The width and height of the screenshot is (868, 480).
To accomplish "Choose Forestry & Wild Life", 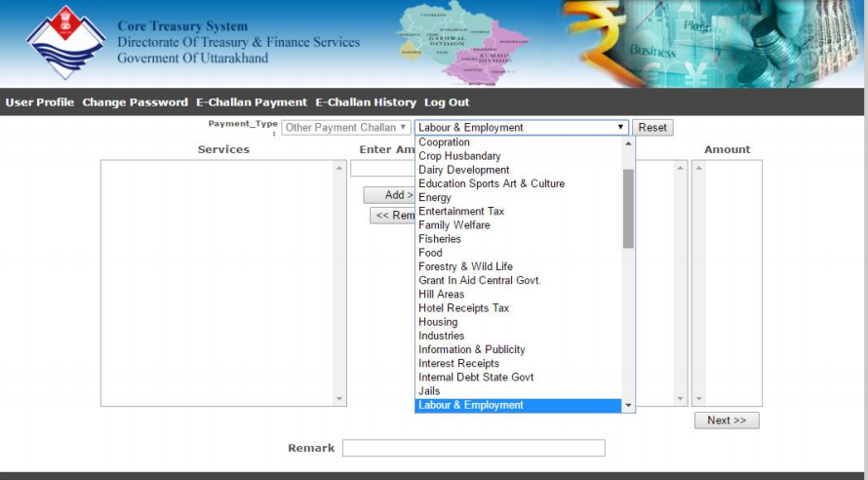I will pyautogui.click(x=518, y=267).
